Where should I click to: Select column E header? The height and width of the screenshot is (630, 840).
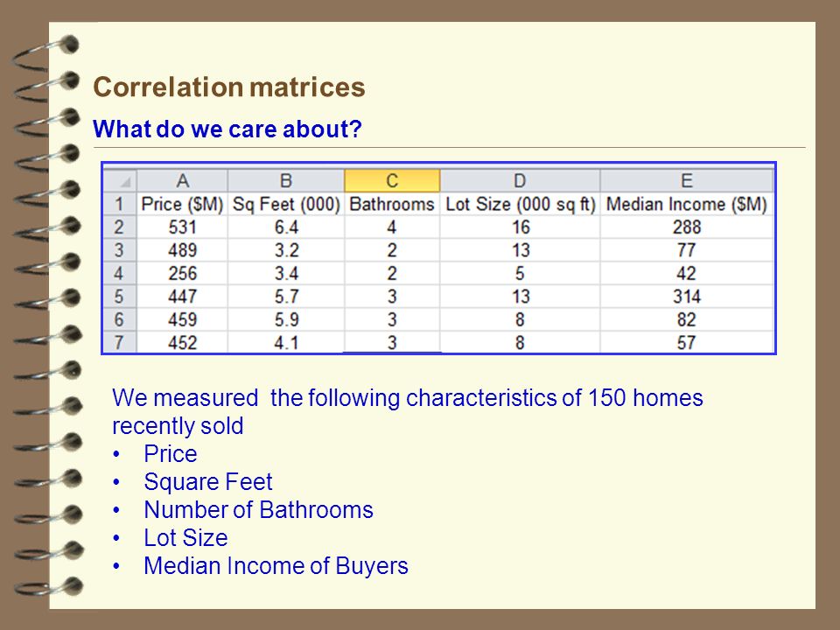(x=687, y=180)
